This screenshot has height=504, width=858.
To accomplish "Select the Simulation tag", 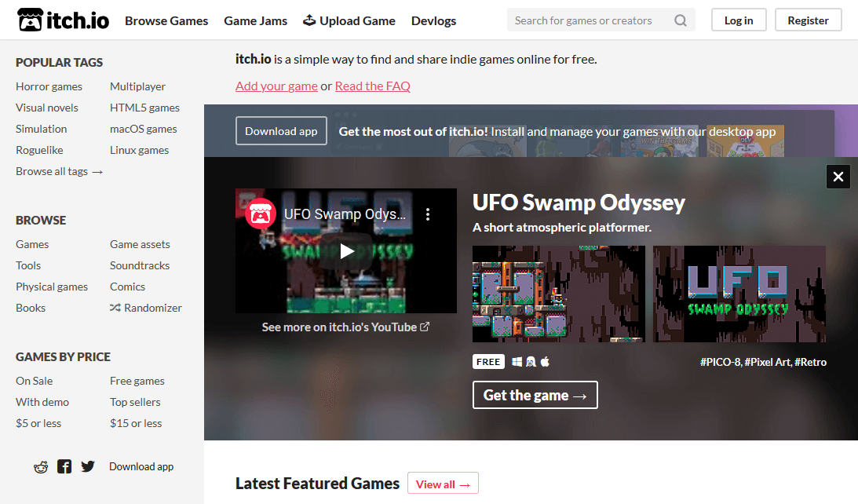I will tap(41, 129).
